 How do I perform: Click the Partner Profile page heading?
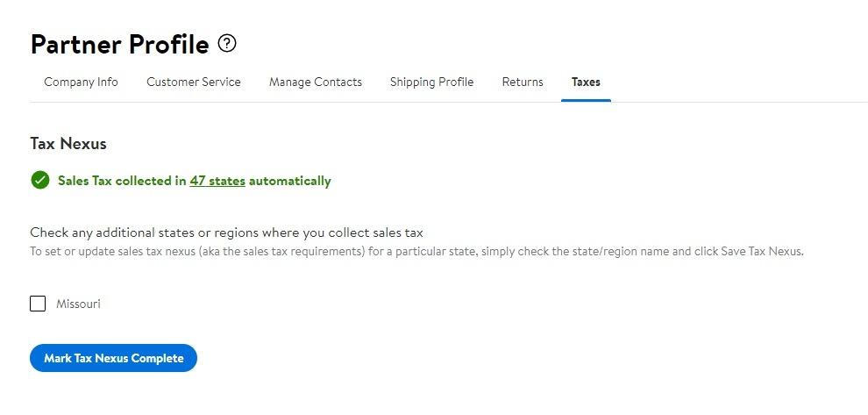click(119, 44)
